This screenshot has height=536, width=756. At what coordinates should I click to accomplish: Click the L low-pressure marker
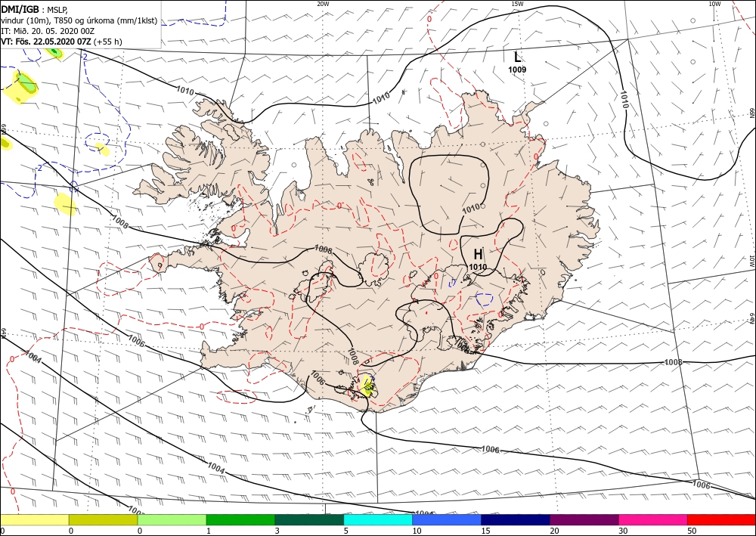tap(517, 57)
